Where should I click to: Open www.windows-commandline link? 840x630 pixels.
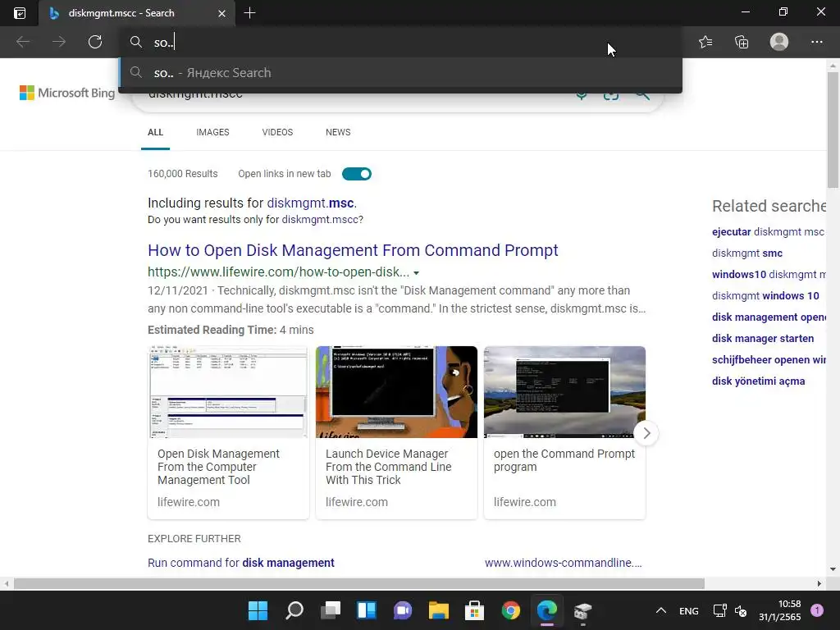(563, 563)
